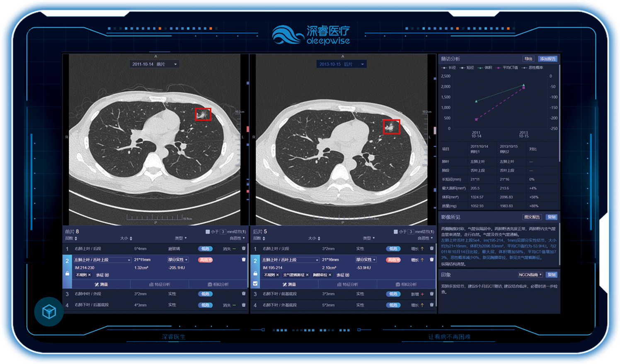Open the 部分实性 type dropdown in 后片

click(366, 260)
